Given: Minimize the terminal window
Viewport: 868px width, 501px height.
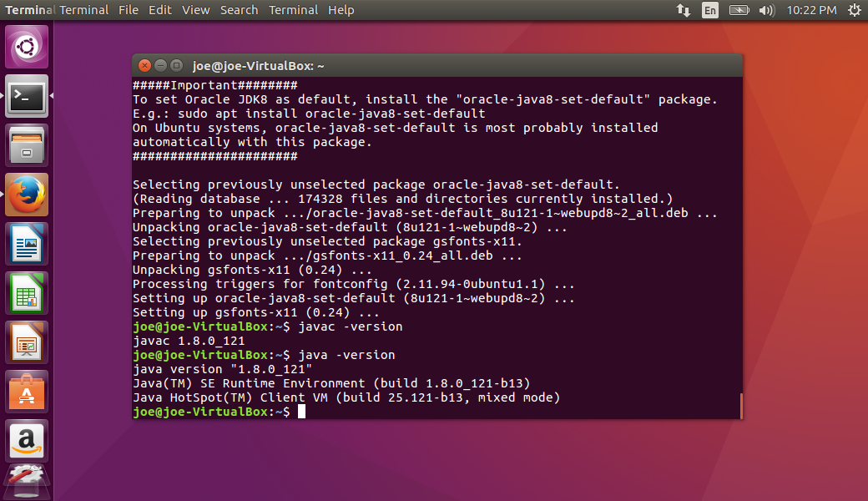Looking at the screenshot, I should pyautogui.click(x=160, y=65).
